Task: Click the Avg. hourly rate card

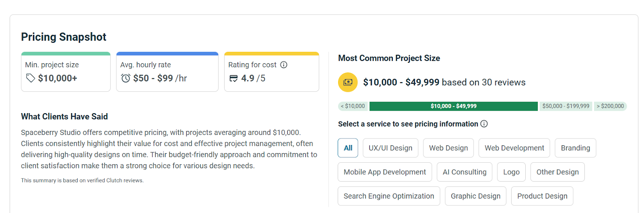Action: (x=167, y=72)
